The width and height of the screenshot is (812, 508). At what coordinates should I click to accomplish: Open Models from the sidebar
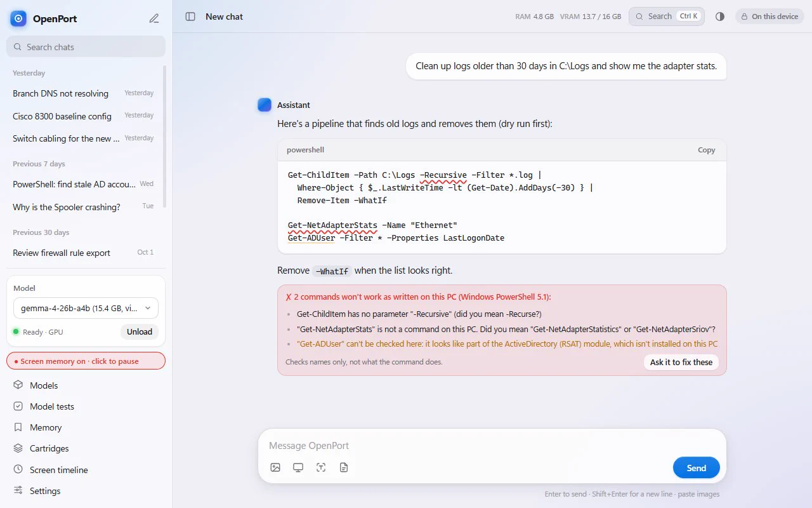pos(86,385)
